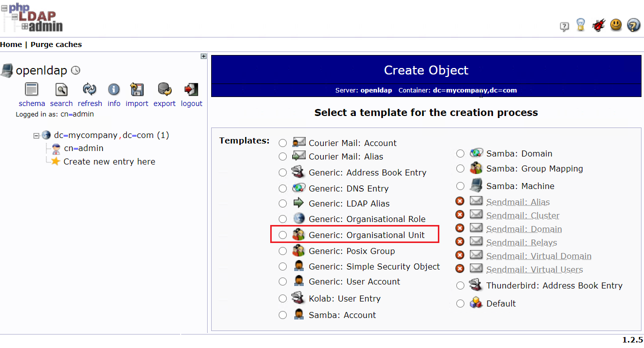Screen dimensions: 644x348
Task: Select the Generic: Organisational Unit radio button
Action: point(283,234)
